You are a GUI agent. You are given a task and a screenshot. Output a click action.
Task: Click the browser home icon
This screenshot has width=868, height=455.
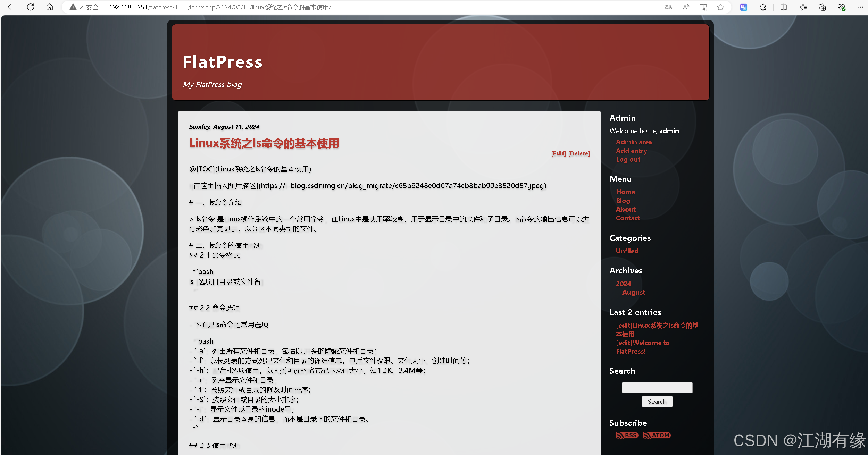[50, 7]
